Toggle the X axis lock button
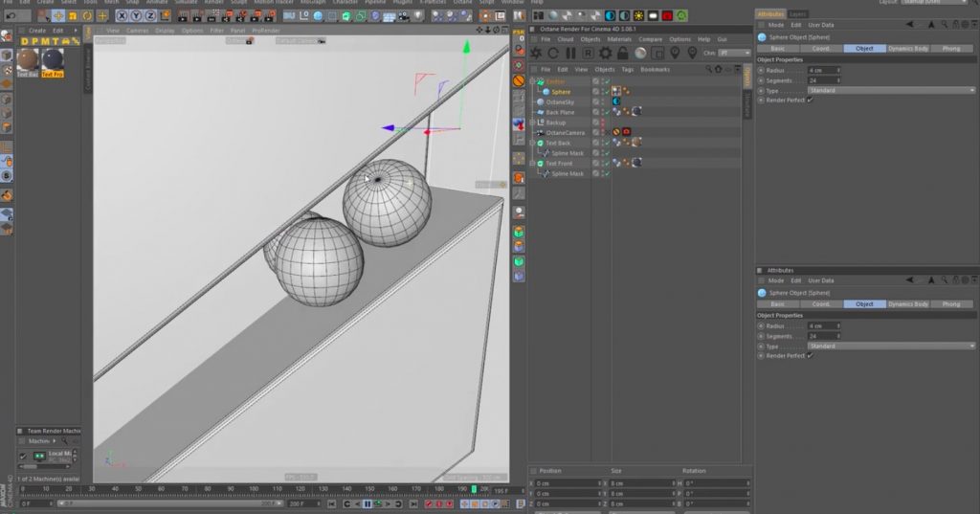 coord(120,15)
